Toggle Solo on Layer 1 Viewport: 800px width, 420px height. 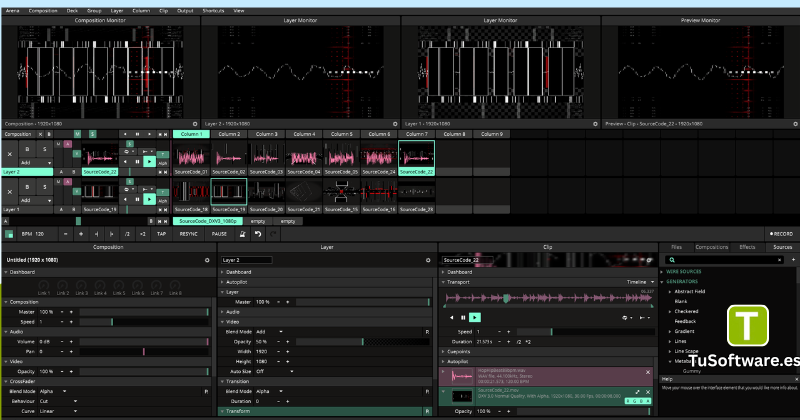pyautogui.click(x=45, y=187)
